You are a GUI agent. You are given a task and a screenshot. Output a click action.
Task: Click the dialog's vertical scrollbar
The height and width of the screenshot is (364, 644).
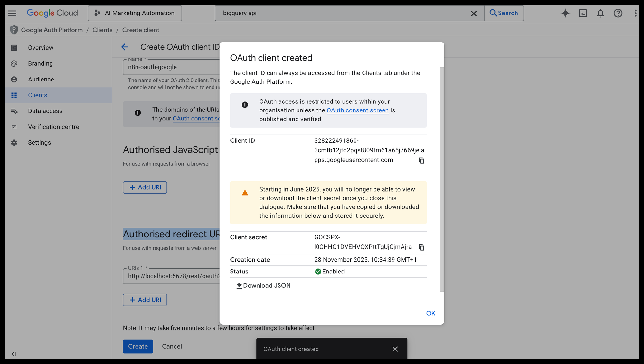click(441, 179)
